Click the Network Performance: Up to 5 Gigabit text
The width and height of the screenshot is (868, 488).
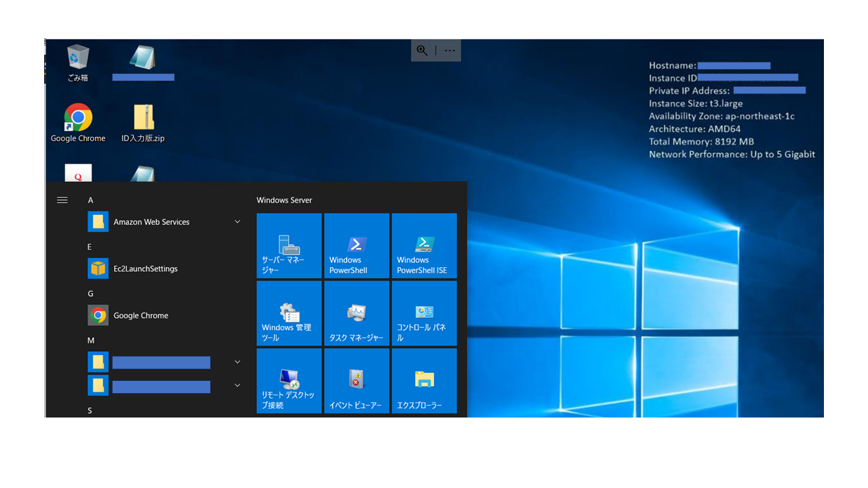point(732,155)
